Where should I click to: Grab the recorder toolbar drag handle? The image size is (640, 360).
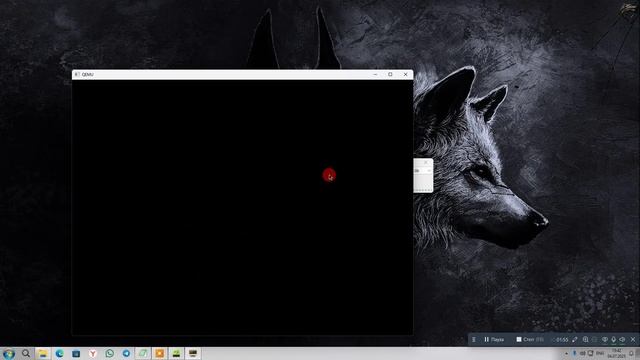tap(473, 340)
